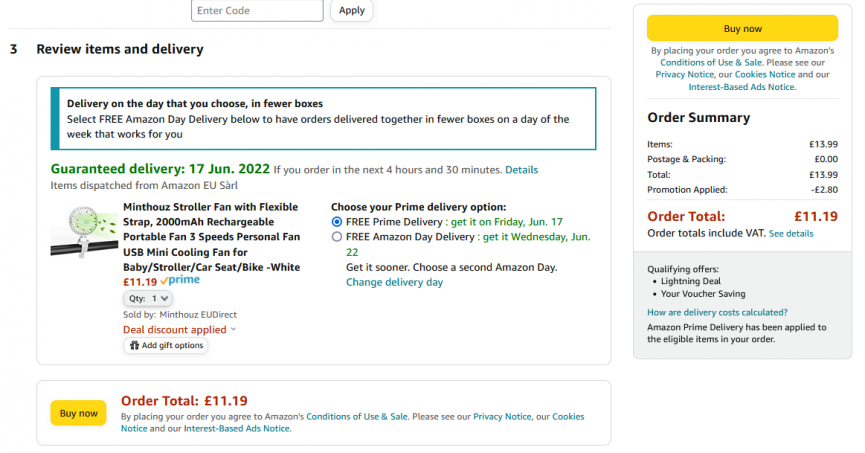Open Interest-Based Ads Notice in the order summary box

(x=741, y=87)
